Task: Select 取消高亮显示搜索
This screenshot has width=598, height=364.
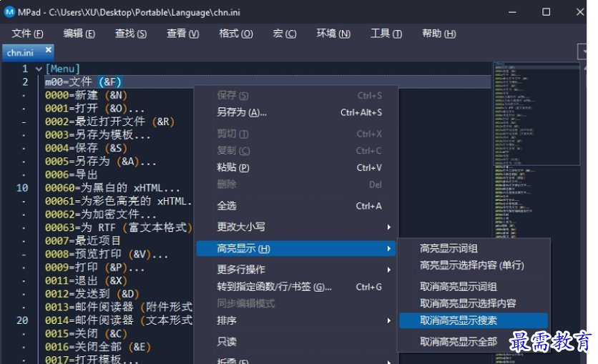Action: coord(474,320)
